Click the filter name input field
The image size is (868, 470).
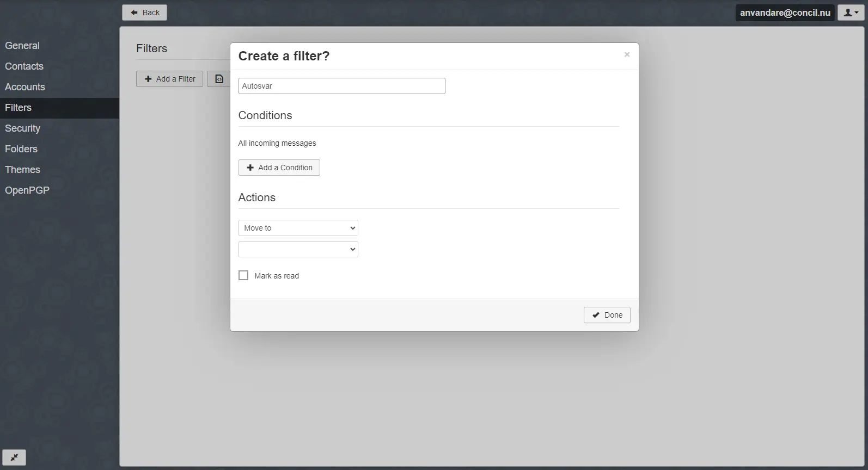pyautogui.click(x=341, y=86)
